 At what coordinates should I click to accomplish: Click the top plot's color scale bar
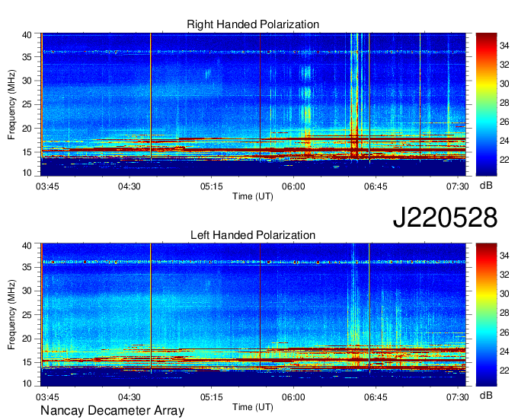(x=486, y=104)
